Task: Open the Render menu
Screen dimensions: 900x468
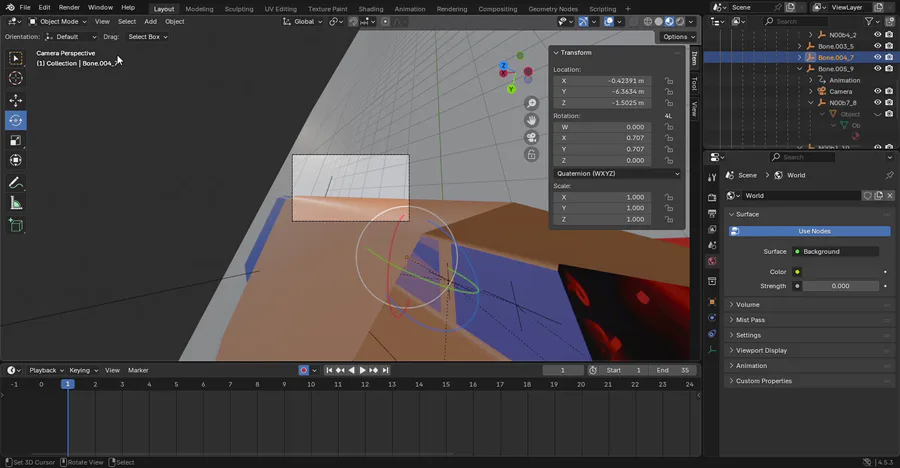Action: coord(69,7)
